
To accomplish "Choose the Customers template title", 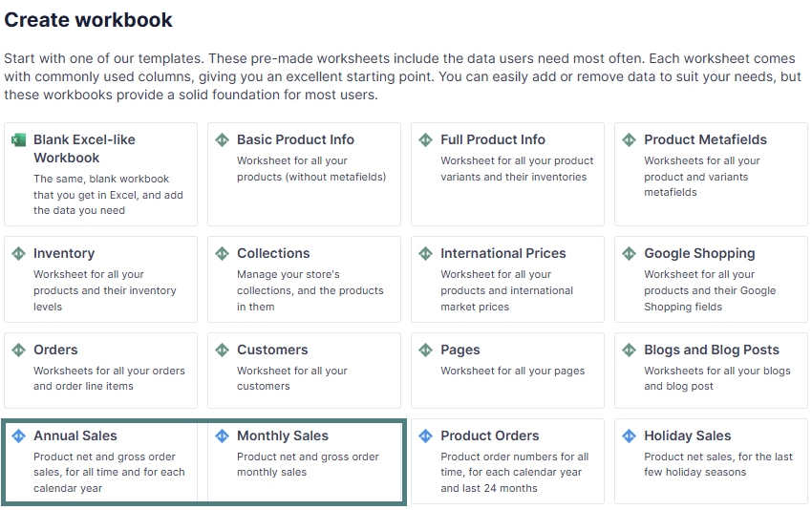I will pos(272,350).
